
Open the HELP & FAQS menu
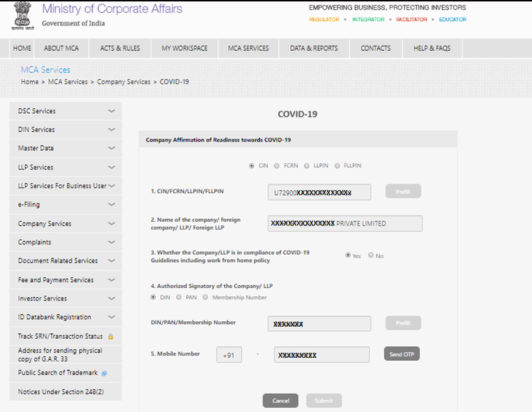tap(432, 48)
